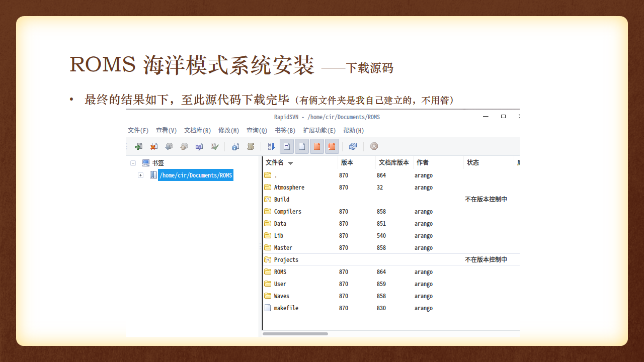
Task: Click the folder icon of the '.' row
Action: tap(268, 175)
